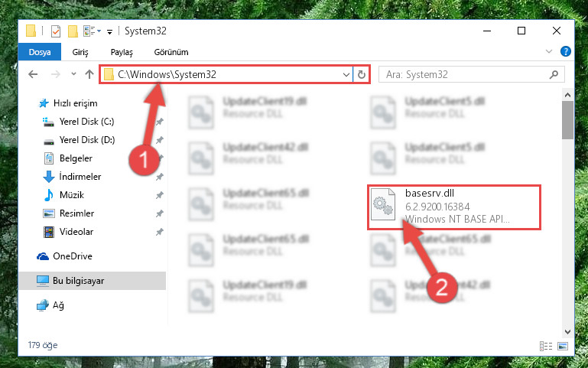Go up one folder level
588x368 pixels.
(x=89, y=74)
